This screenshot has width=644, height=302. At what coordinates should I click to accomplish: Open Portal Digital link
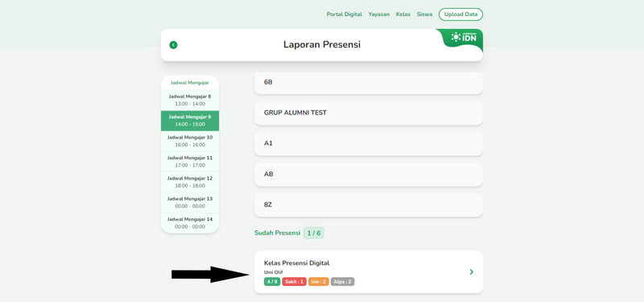pyautogui.click(x=345, y=14)
